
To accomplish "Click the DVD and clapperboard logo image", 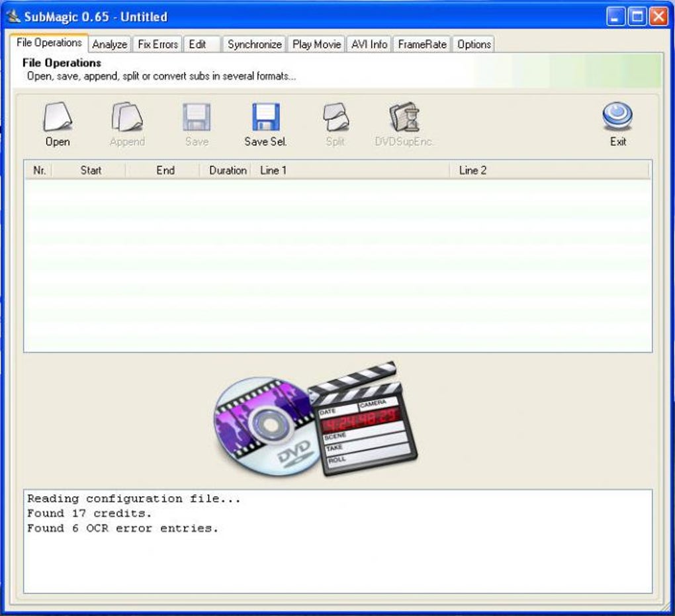I will click(316, 419).
